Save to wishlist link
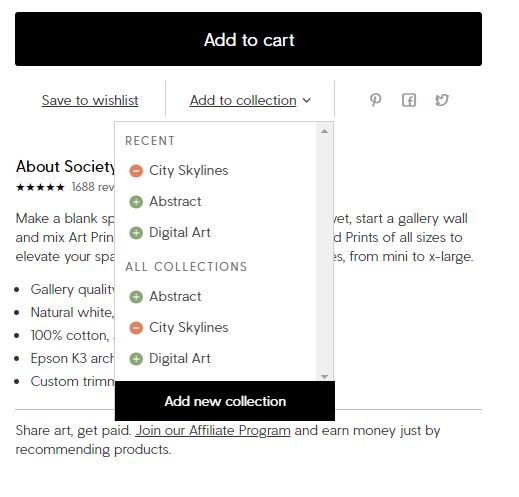The height and width of the screenshot is (497, 519). tap(90, 100)
